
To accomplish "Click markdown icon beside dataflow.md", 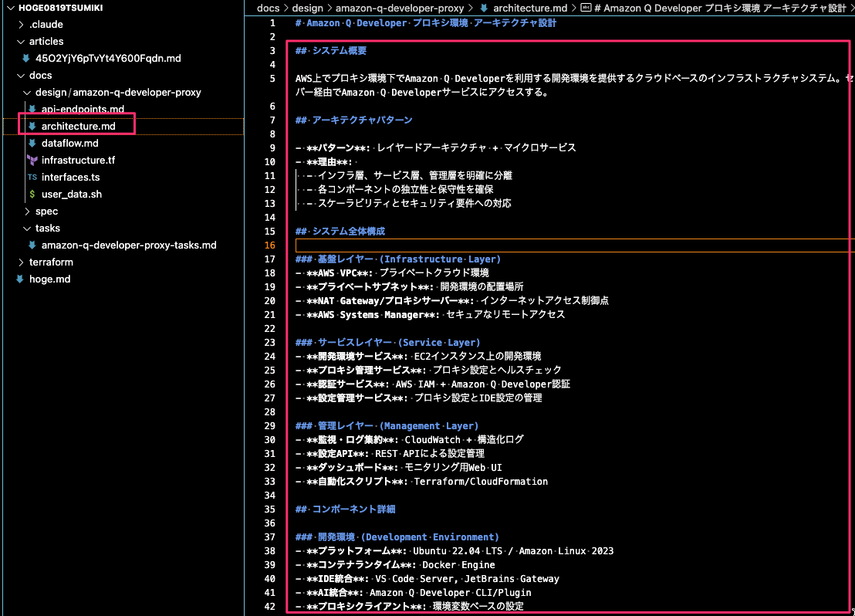I will [x=32, y=143].
